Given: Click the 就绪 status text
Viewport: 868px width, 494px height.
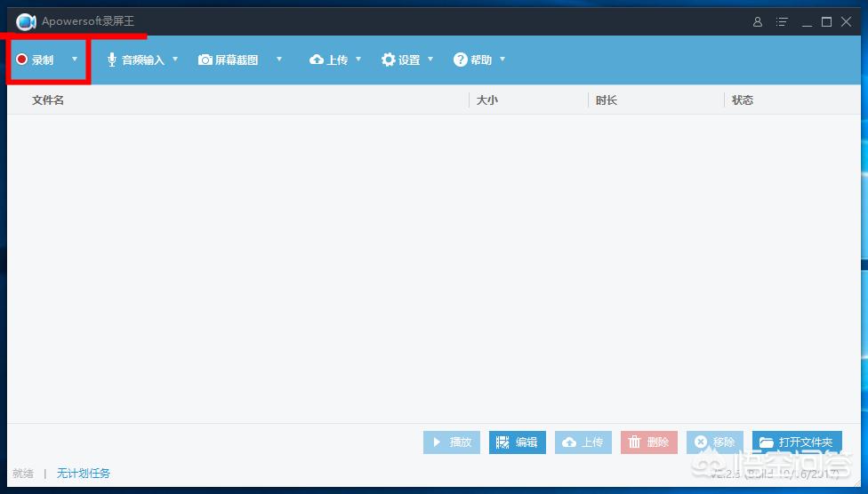Looking at the screenshot, I should 23,473.
